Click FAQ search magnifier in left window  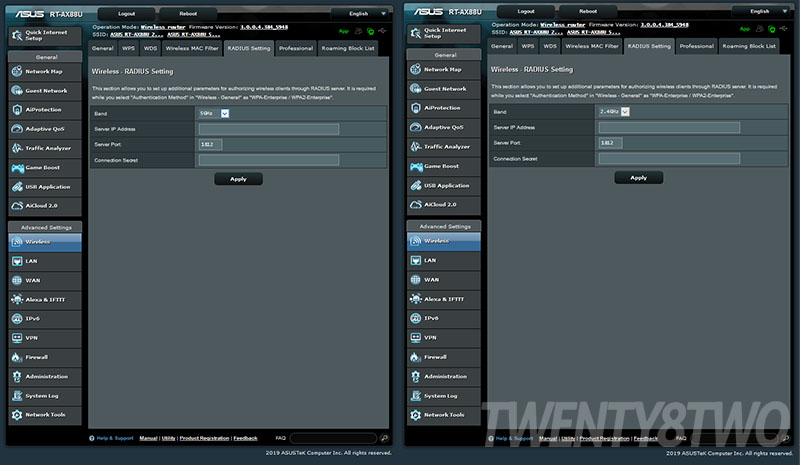384,438
